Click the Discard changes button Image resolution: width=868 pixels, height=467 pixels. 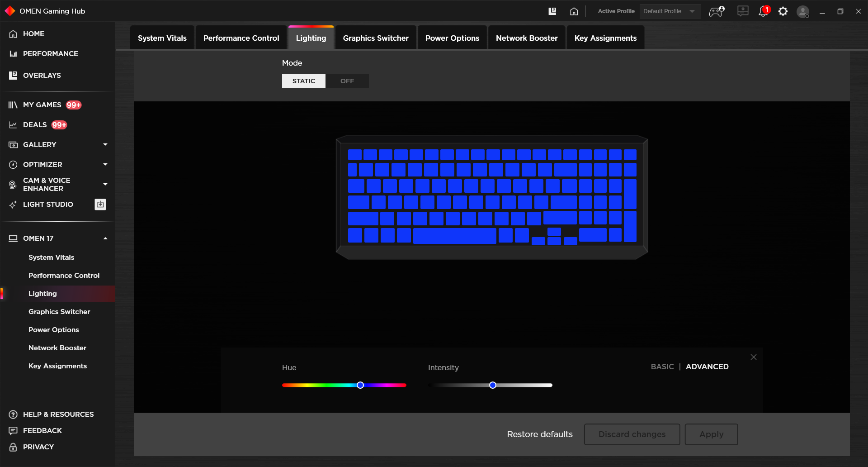632,434
